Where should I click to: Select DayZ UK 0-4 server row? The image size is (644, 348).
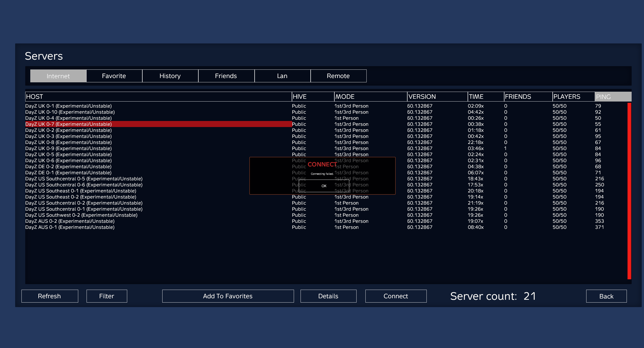(326, 118)
